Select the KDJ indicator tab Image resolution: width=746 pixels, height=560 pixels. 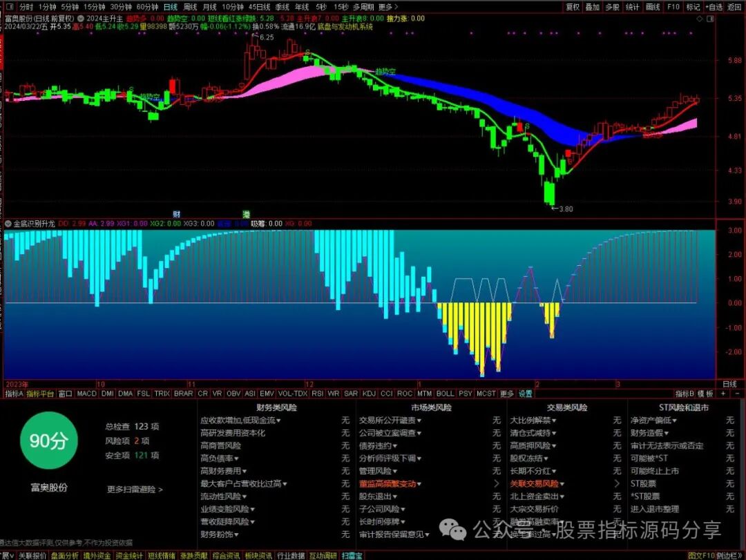(x=369, y=394)
